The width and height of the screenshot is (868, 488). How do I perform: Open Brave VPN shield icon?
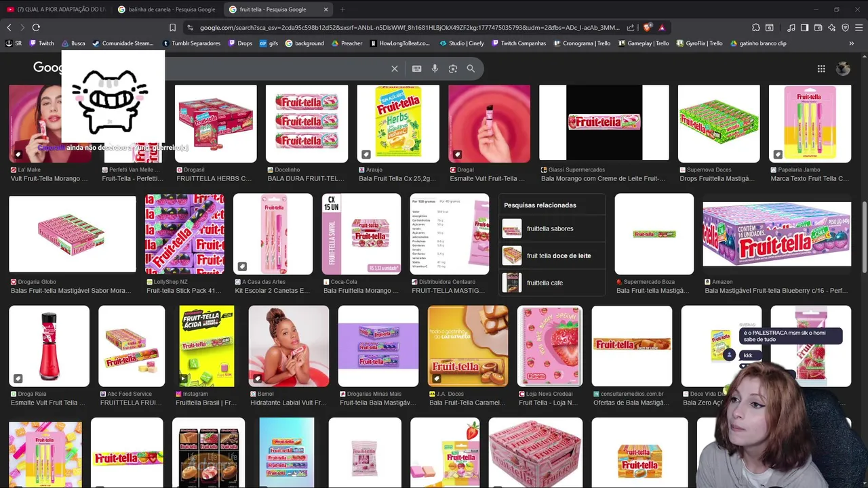click(845, 28)
